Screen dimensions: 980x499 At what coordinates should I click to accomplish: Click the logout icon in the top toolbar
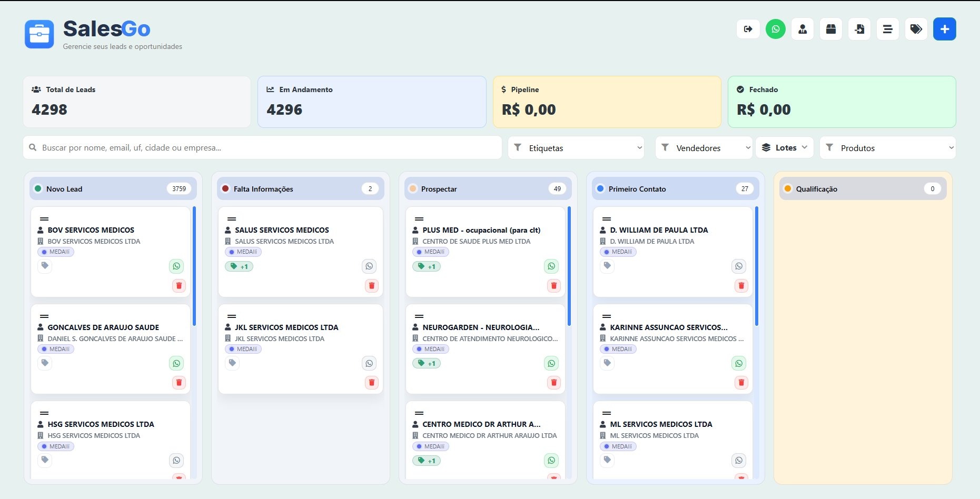pos(748,29)
